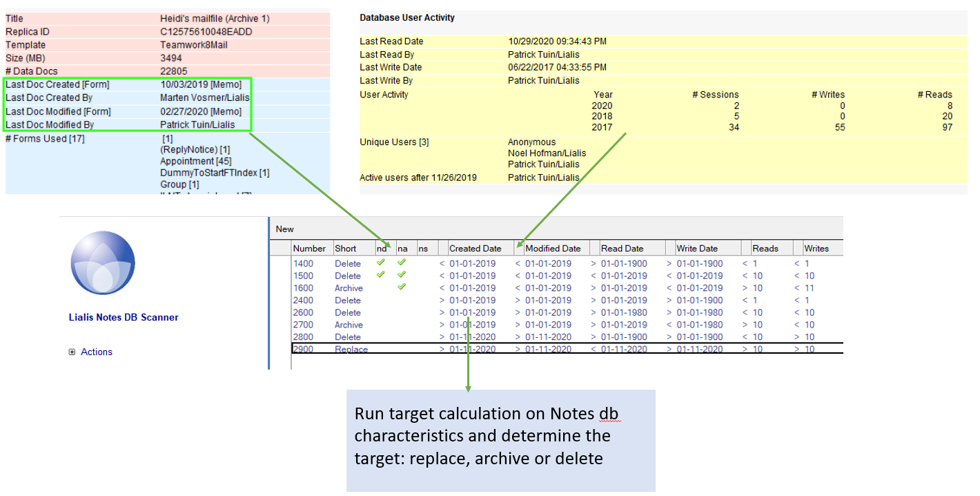The width and height of the screenshot is (980, 496).
Task: Expand the Actions section
Action: pos(96,352)
